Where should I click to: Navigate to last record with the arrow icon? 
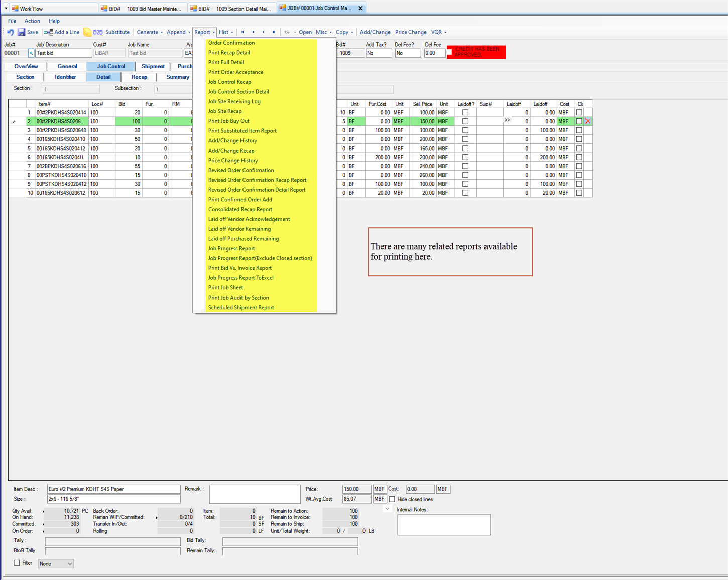pos(273,32)
